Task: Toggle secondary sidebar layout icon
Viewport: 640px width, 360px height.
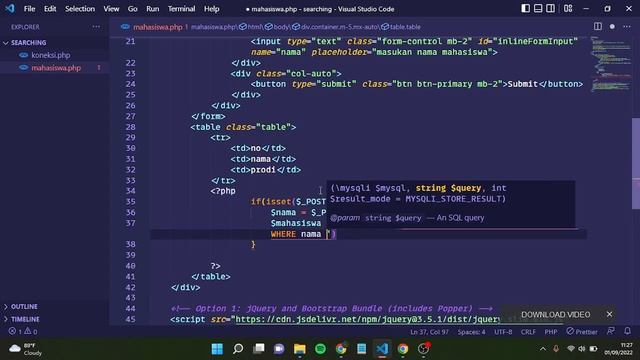Action: tap(550, 9)
